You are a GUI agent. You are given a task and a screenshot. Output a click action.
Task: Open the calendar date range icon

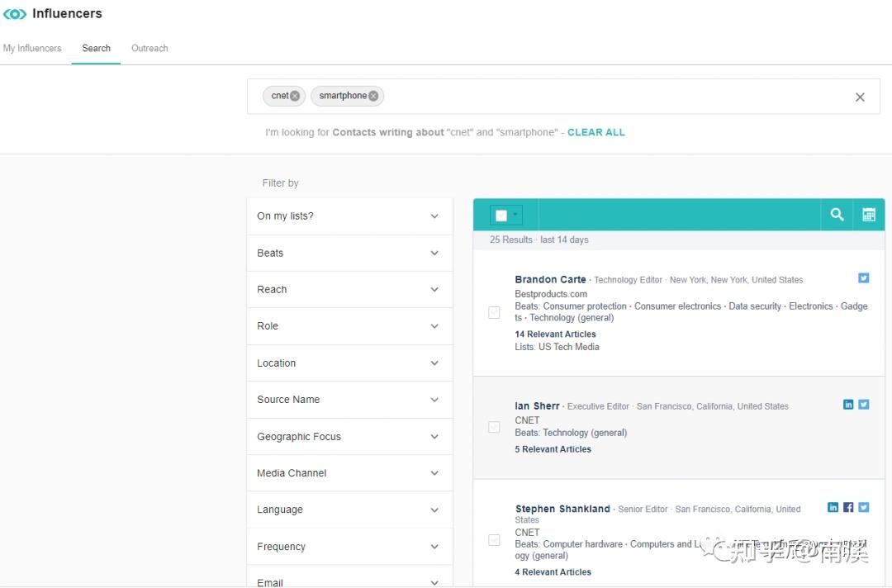point(869,215)
